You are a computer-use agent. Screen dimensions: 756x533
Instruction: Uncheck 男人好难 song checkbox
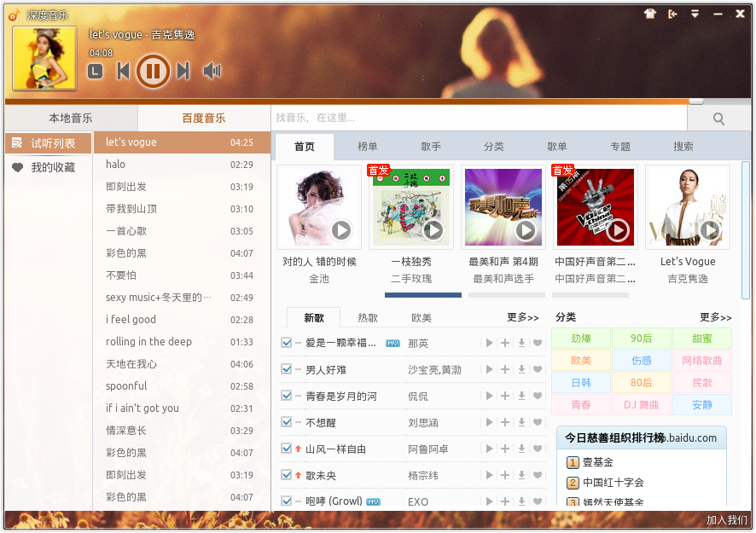tap(287, 369)
